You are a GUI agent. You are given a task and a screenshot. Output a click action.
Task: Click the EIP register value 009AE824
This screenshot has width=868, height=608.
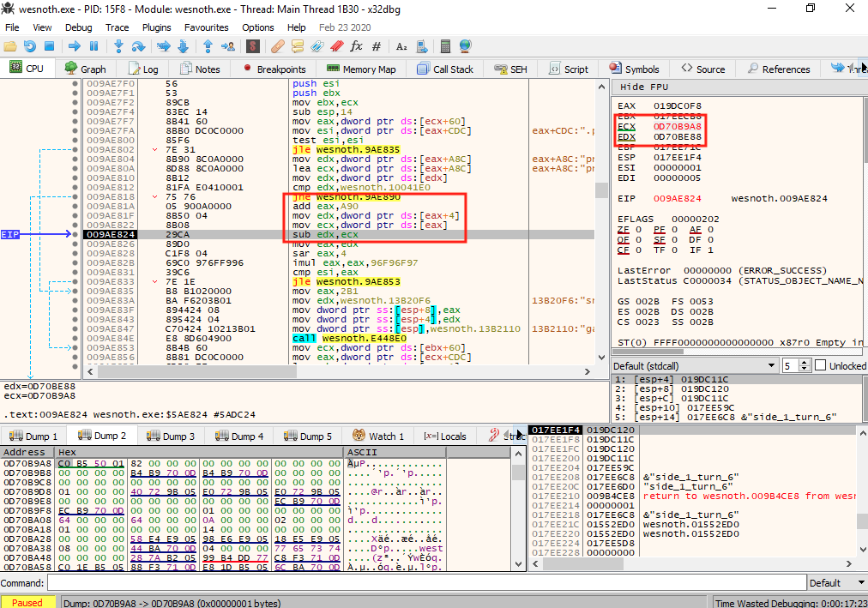pos(677,198)
